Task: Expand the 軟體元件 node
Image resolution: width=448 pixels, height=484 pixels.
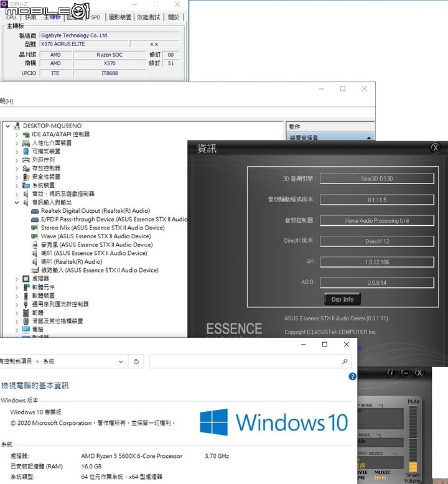Action: tap(17, 287)
